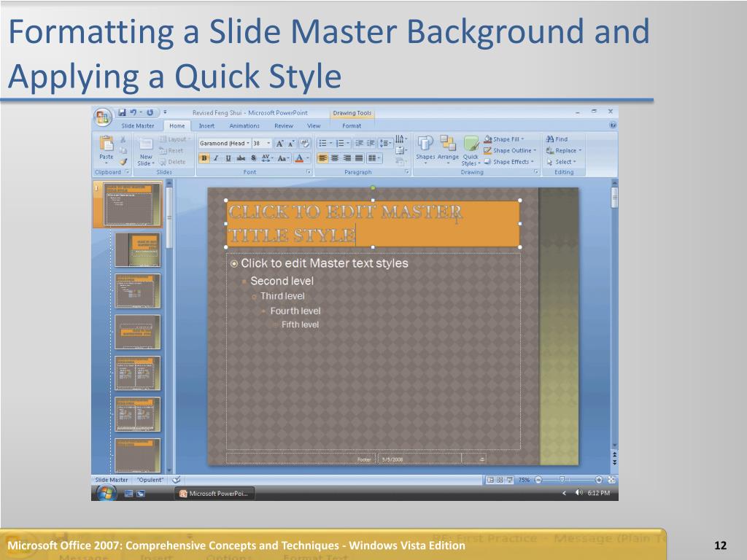The width and height of the screenshot is (747, 560).
Task: Increase font size with Grow Font
Action: [x=279, y=144]
